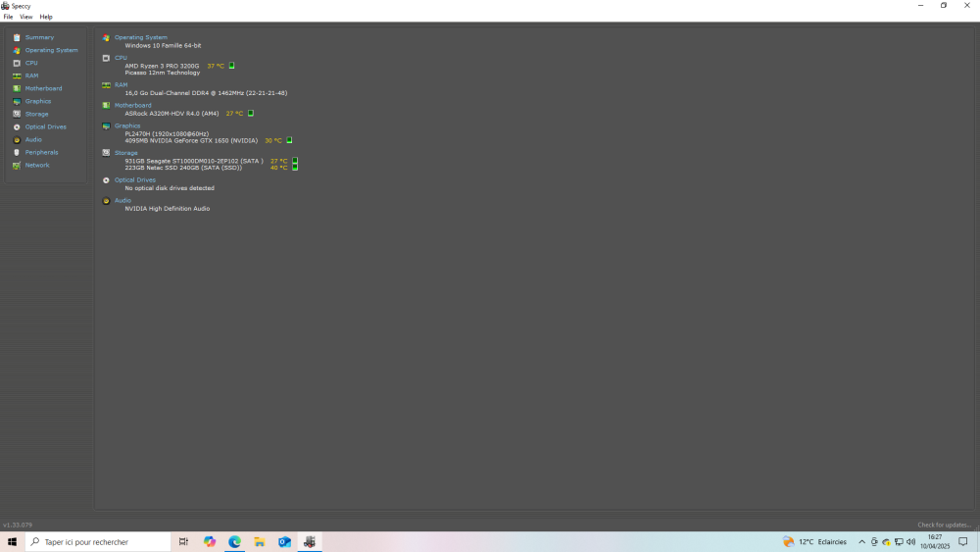Viewport: 980px width, 552px height.
Task: Go to Peripherals in the sidebar
Action: [41, 152]
